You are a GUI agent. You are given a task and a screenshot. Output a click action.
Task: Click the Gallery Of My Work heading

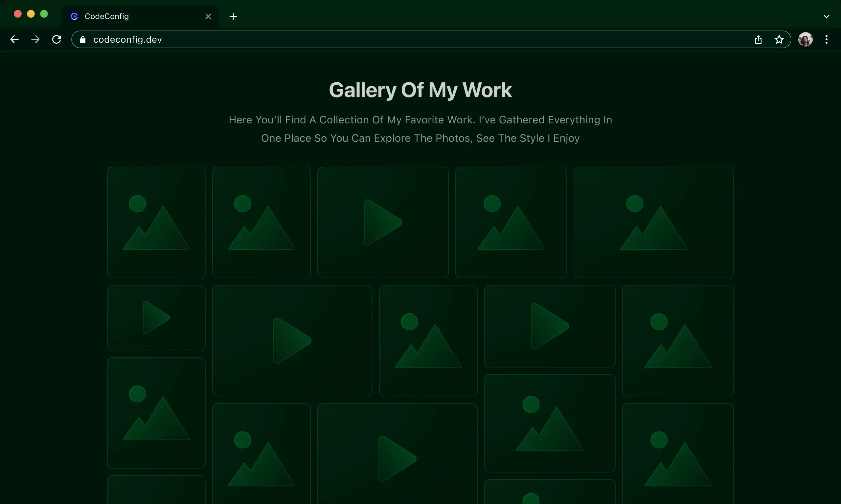coord(420,90)
